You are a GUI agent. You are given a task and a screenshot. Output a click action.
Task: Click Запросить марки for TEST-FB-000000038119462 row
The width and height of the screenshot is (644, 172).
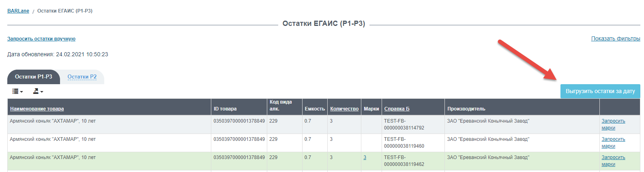click(613, 161)
